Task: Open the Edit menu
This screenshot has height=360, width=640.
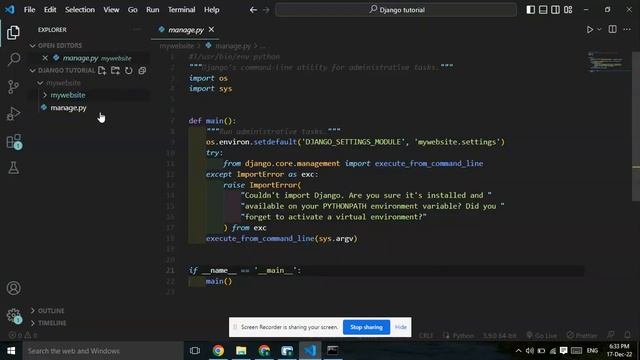Action: pyautogui.click(x=50, y=10)
